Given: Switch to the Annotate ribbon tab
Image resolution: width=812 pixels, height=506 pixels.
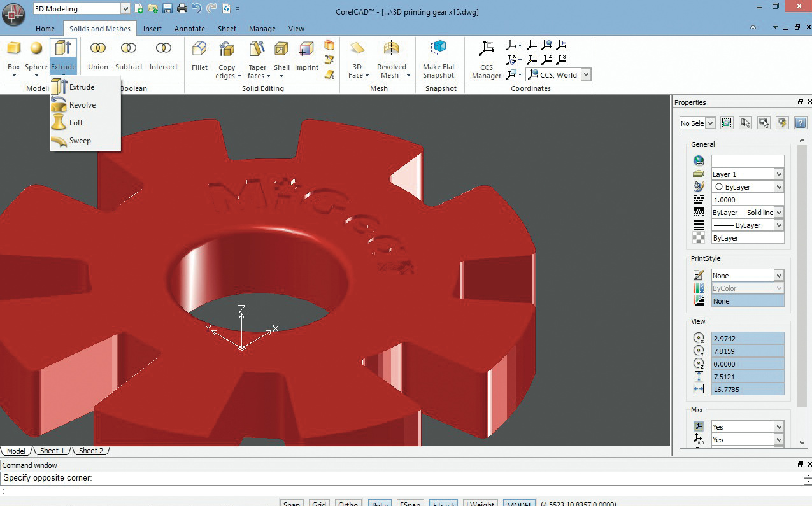Looking at the screenshot, I should (190, 29).
